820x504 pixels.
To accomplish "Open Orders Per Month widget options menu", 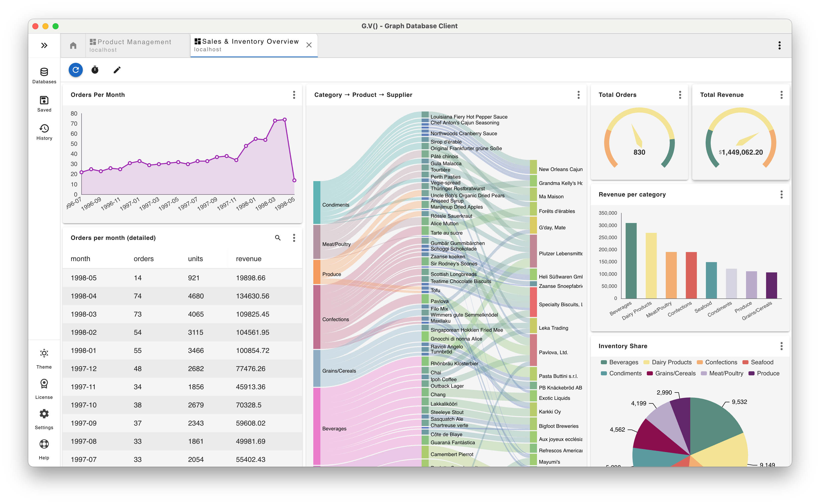I will [x=294, y=95].
